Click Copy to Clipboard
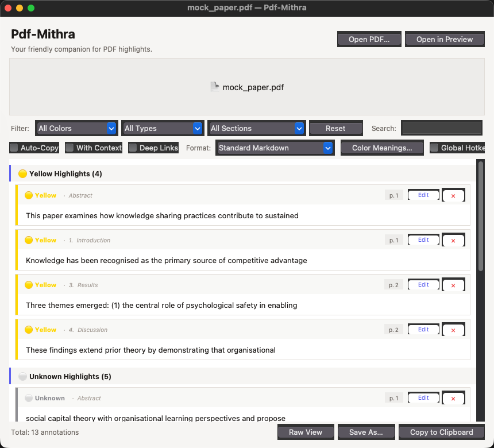 (x=441, y=432)
